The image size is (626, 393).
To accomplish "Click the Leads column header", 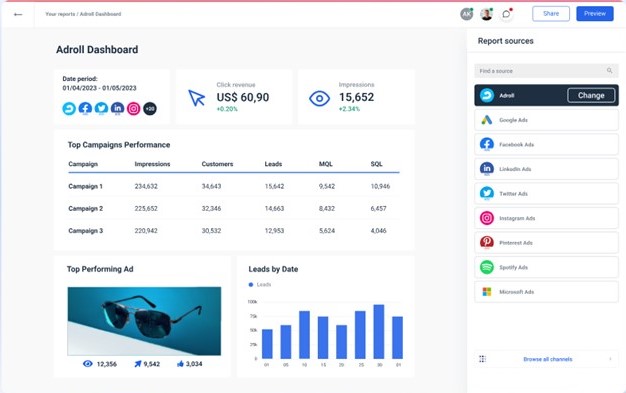I will pyautogui.click(x=273, y=164).
